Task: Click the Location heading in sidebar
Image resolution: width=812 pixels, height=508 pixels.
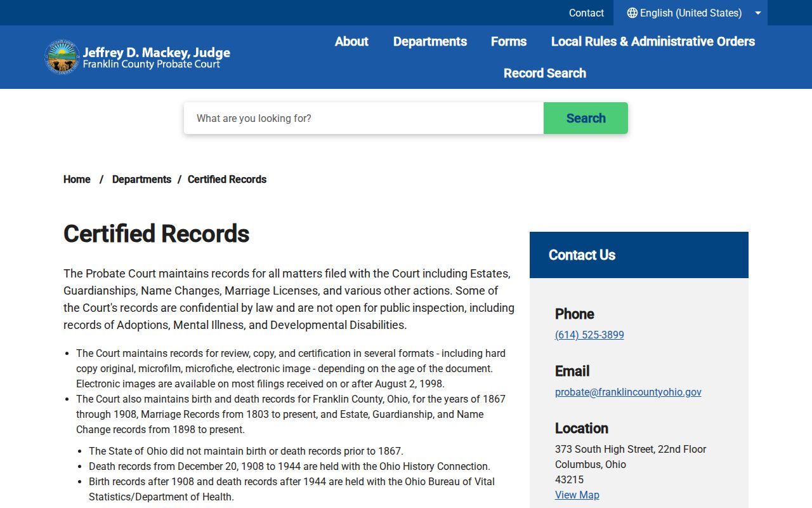Action: pyautogui.click(x=582, y=428)
